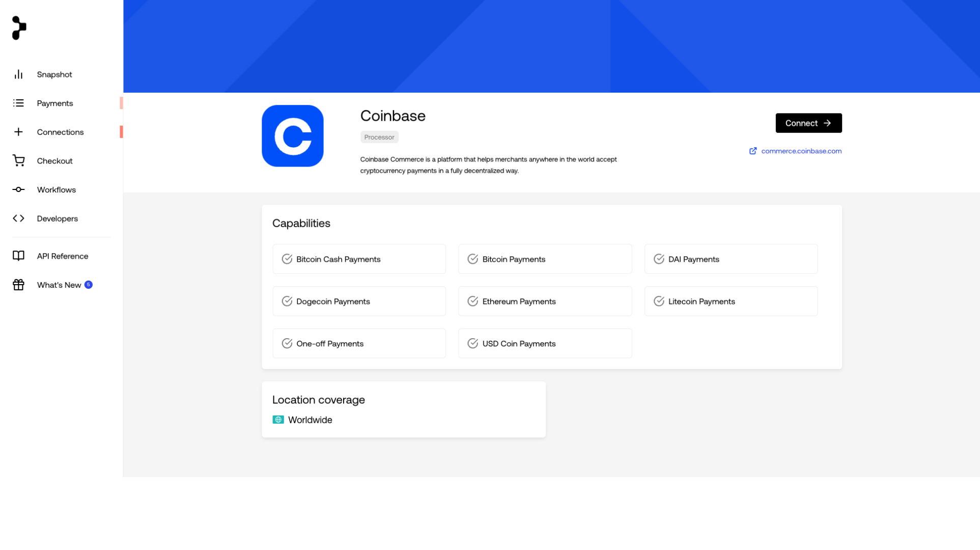This screenshot has height=550, width=980.
Task: Toggle USD Coin Payments capability checkbox
Action: click(473, 343)
